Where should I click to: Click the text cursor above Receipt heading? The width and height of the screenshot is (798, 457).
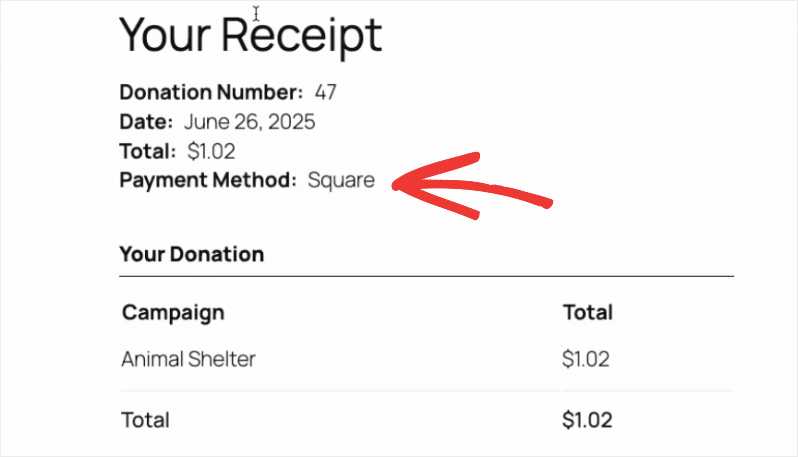pyautogui.click(x=256, y=13)
